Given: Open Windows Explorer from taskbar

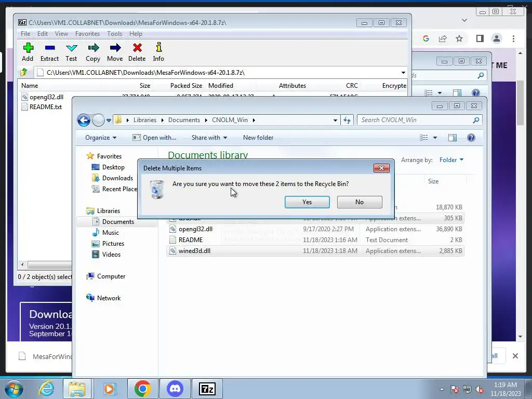Looking at the screenshot, I should point(77,389).
